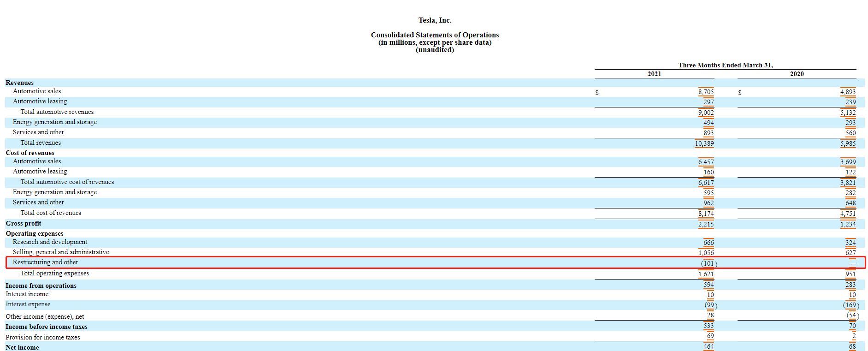The image size is (868, 351).
Task: Select "Automotive sales" label under Cost of revenues
Action: click(x=37, y=161)
